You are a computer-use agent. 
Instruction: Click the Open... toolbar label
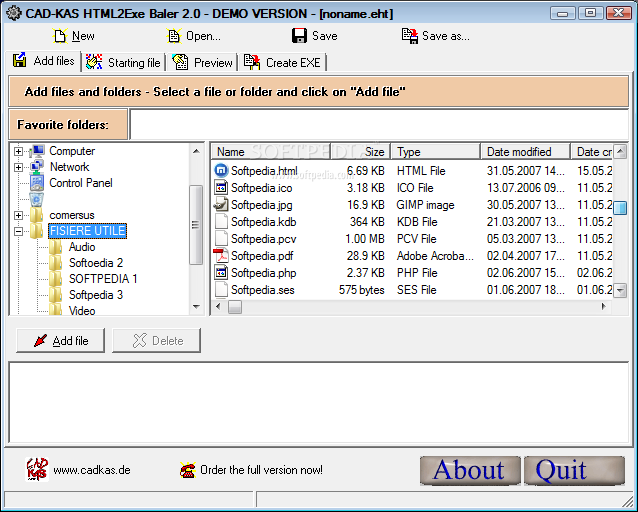click(x=203, y=36)
